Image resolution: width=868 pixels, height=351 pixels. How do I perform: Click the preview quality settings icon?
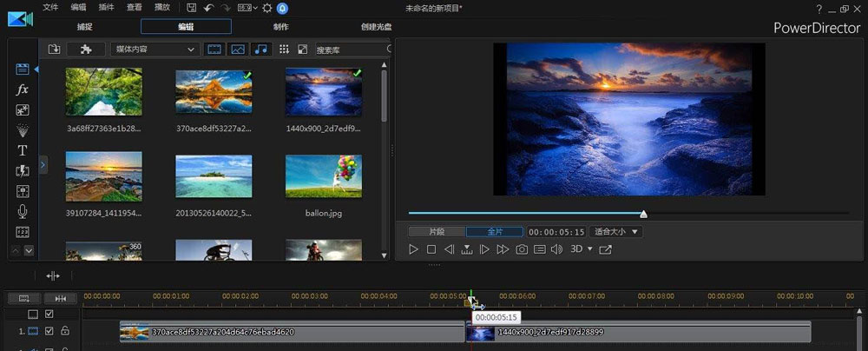pyautogui.click(x=539, y=249)
